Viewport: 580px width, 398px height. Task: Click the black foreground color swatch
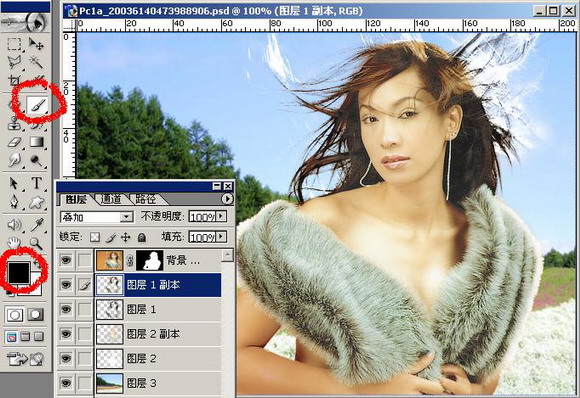pos(18,272)
